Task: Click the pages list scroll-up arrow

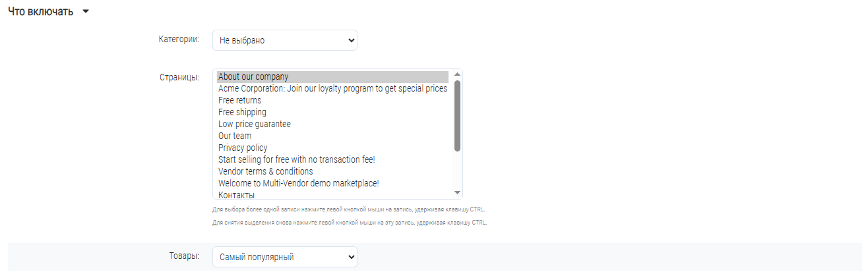Action: point(457,74)
